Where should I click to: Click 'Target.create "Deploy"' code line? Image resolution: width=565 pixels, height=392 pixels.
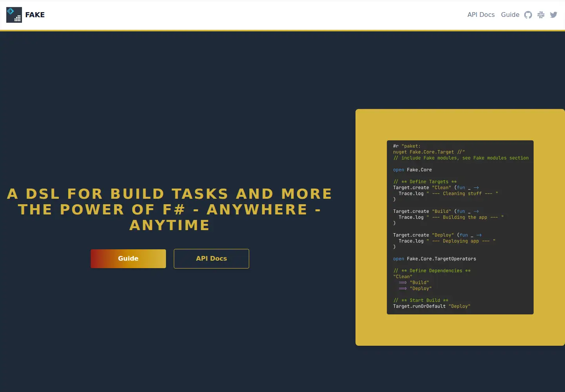click(437, 235)
